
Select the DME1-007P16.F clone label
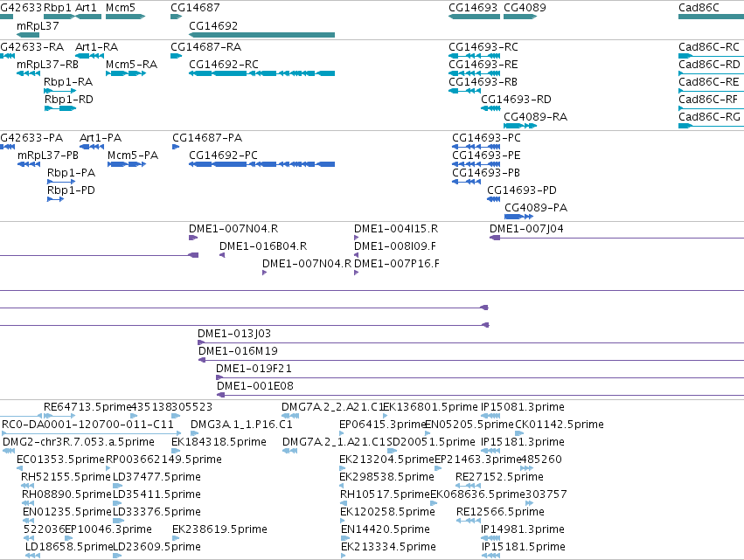[397, 264]
